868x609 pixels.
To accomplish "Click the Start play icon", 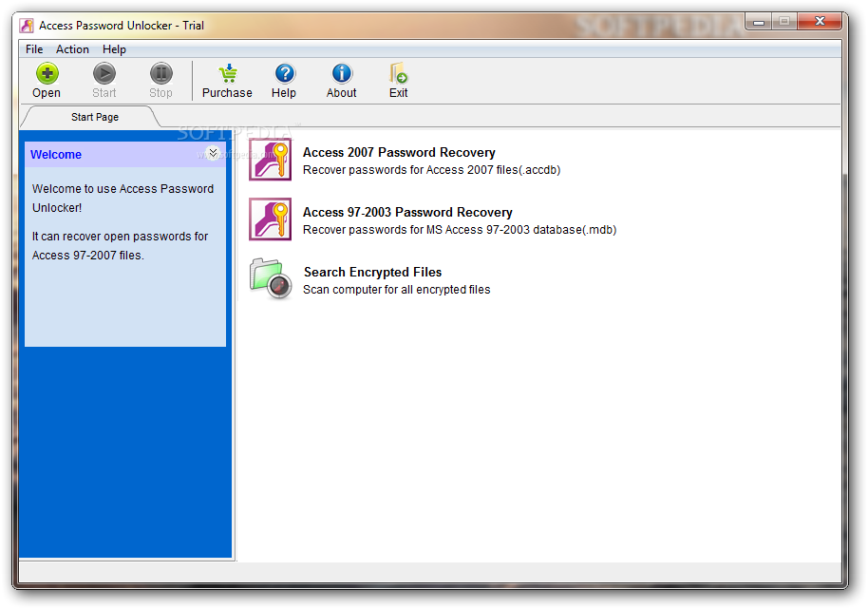I will pos(104,74).
